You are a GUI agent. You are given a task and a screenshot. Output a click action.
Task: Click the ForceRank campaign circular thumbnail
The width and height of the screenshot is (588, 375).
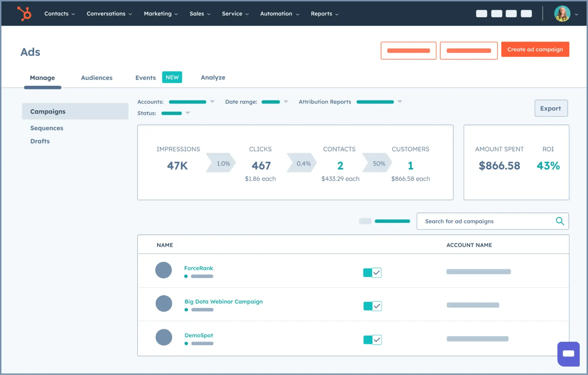(164, 270)
